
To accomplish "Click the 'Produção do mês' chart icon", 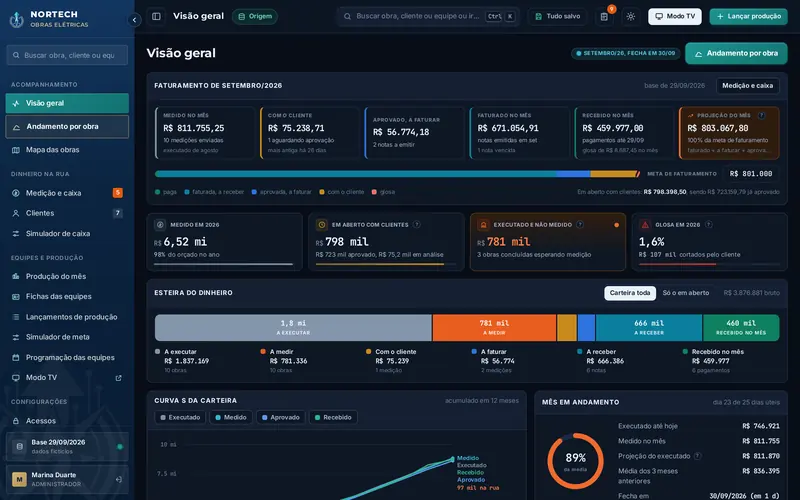I will click(16, 277).
